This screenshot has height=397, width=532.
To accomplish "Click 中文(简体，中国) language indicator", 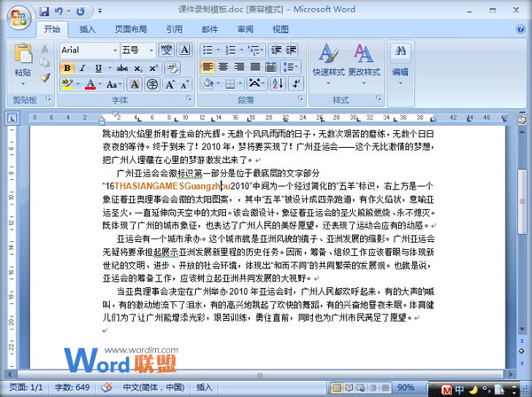I will click(x=153, y=387).
